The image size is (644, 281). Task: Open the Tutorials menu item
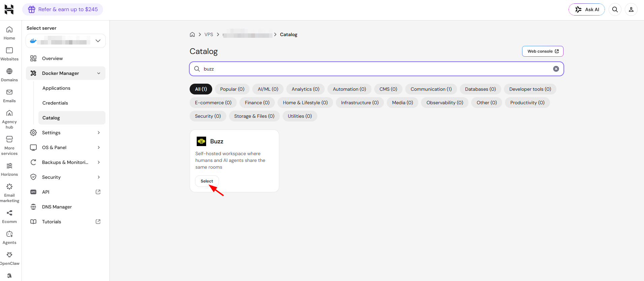coord(66,222)
